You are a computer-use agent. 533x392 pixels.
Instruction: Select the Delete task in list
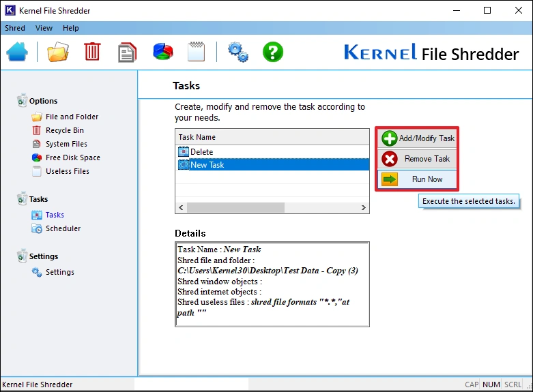(201, 152)
